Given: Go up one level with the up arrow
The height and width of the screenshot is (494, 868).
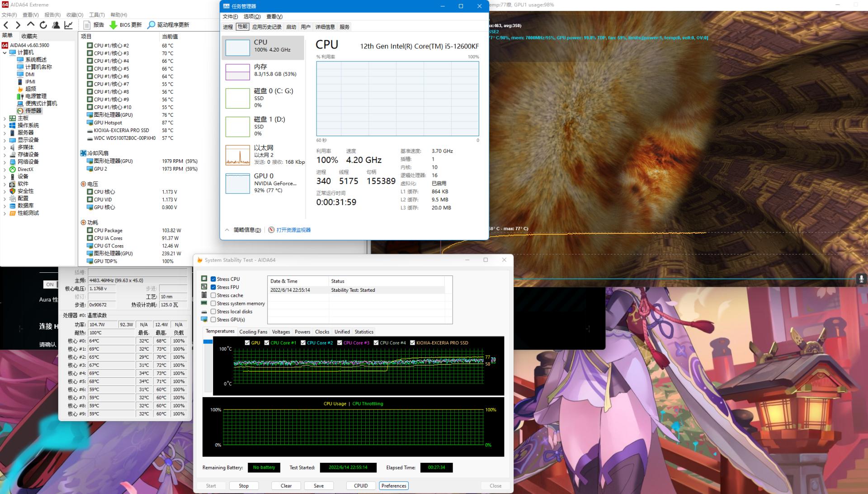Looking at the screenshot, I should pos(31,25).
